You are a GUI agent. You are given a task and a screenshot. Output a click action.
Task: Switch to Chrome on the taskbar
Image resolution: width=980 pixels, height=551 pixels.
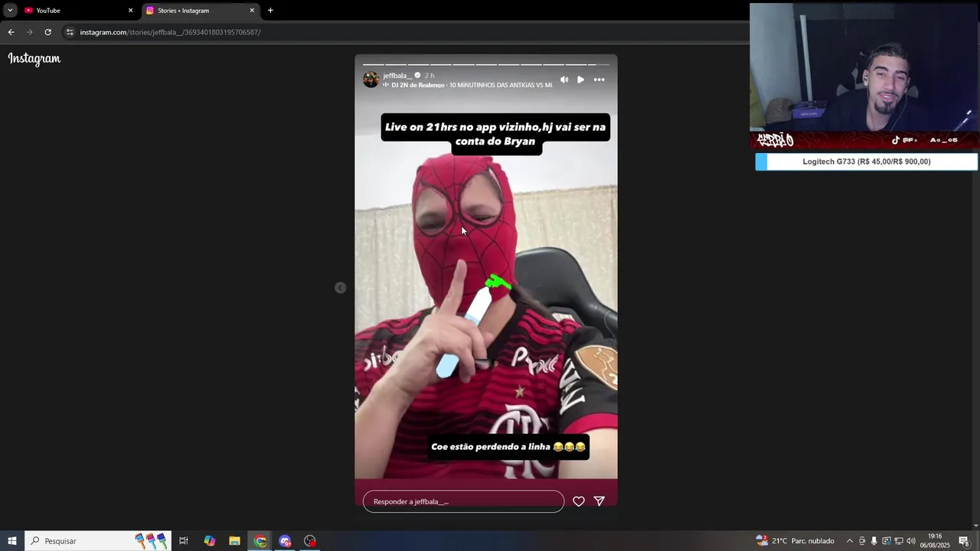coord(260,541)
